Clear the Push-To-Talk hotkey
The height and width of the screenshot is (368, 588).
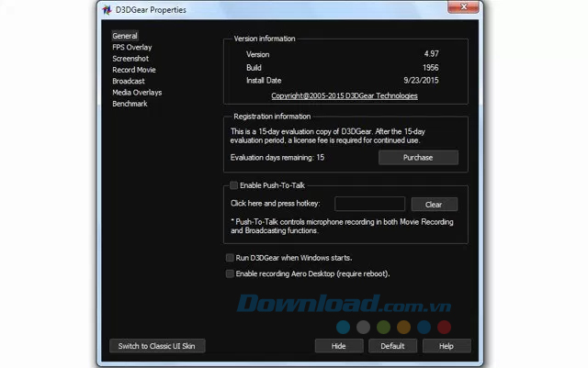click(x=434, y=204)
